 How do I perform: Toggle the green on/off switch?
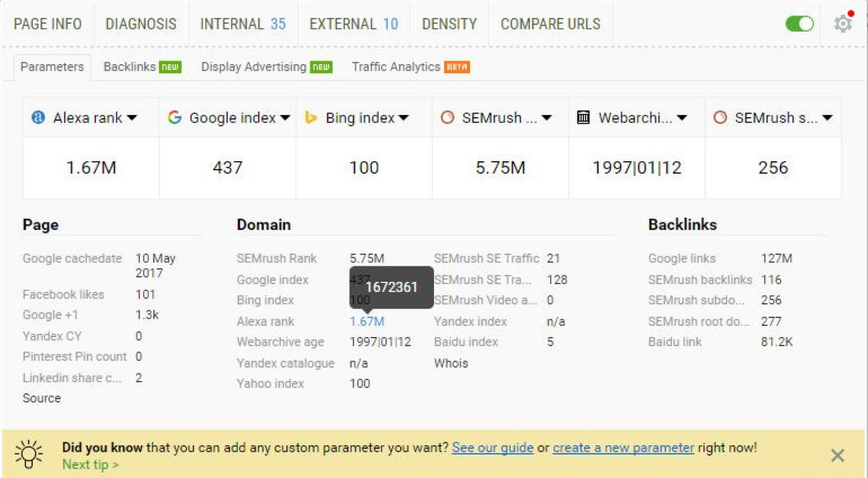(799, 24)
